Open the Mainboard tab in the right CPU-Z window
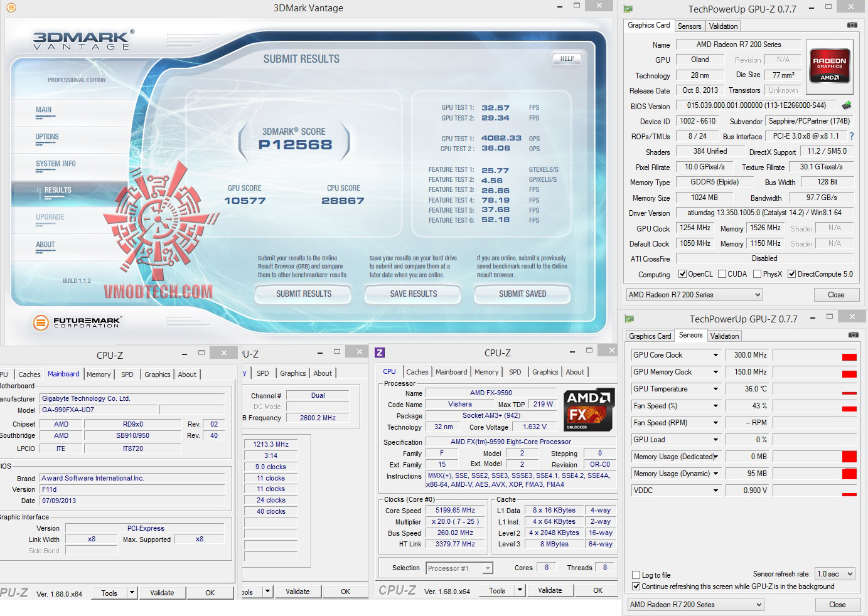 pos(451,372)
